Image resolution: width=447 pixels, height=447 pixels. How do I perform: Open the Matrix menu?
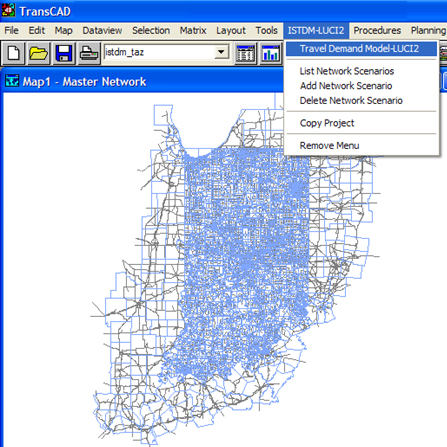pos(193,30)
